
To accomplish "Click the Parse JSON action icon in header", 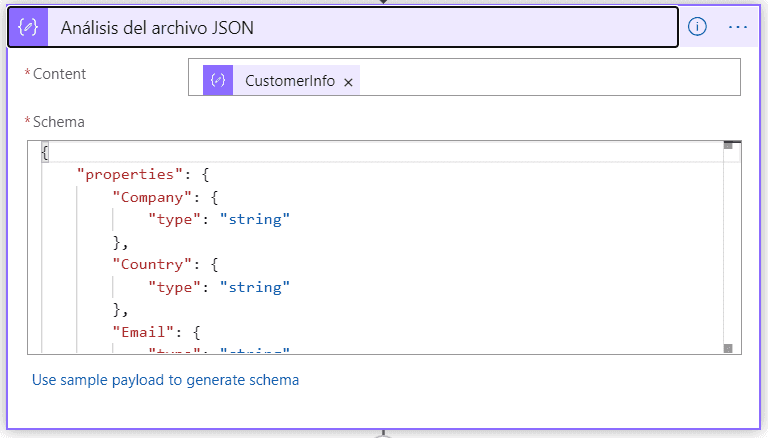I will pos(28,27).
